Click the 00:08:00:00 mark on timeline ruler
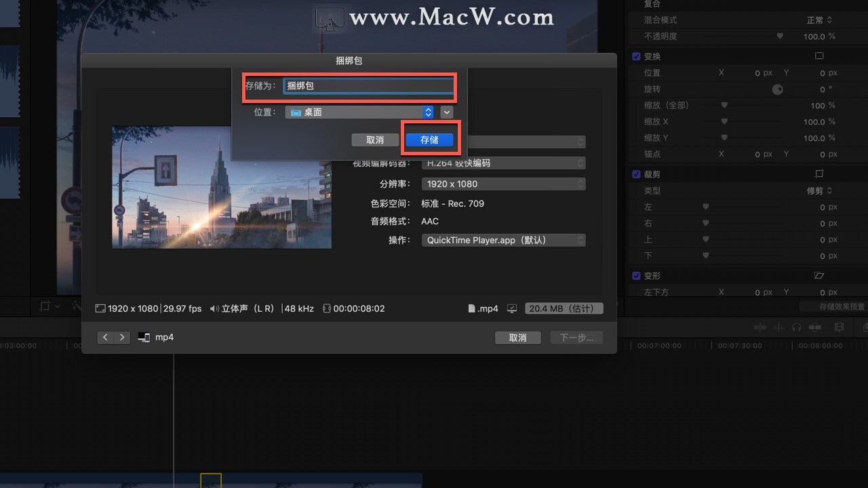 click(x=821, y=346)
